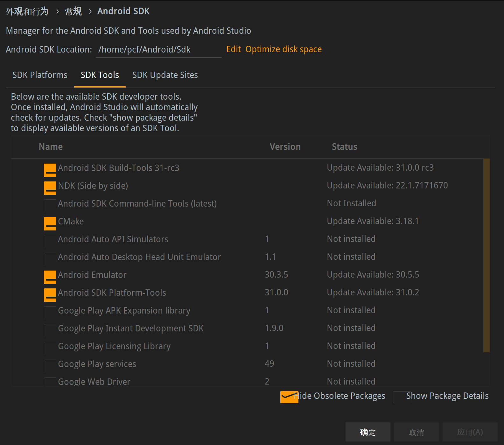Select NDK (Side by side) row name
This screenshot has height=445, width=504.
click(93, 186)
